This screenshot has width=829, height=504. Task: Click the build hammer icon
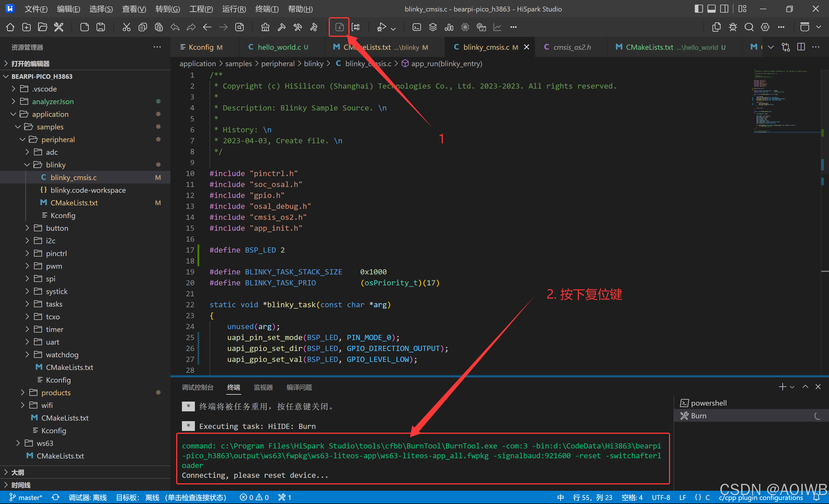pyautogui.click(x=281, y=27)
